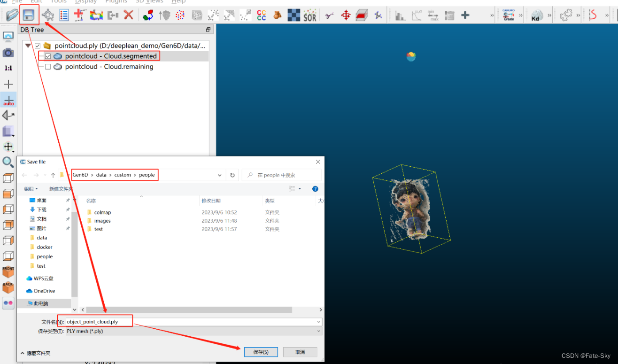Image resolution: width=618 pixels, height=364 pixels.
Task: Click the puzzle-piece plugin icon
Action: [566, 15]
